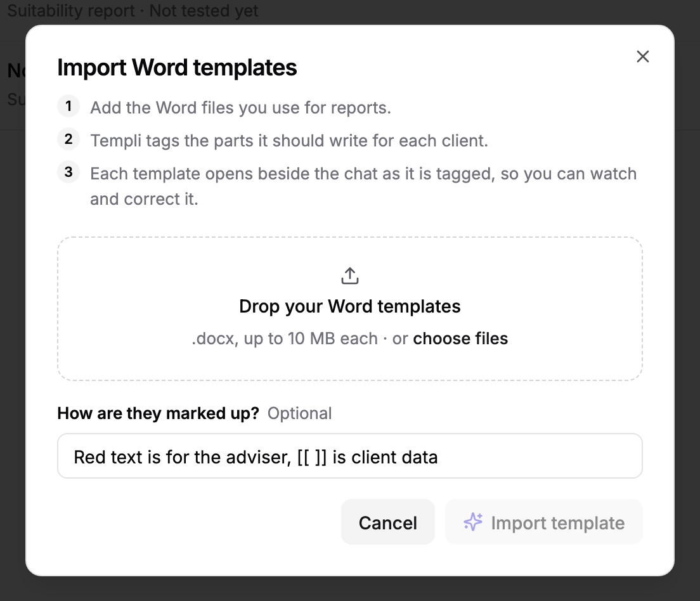Click step text Templi tags the parts
This screenshot has width=700, height=601.
pyautogui.click(x=289, y=141)
